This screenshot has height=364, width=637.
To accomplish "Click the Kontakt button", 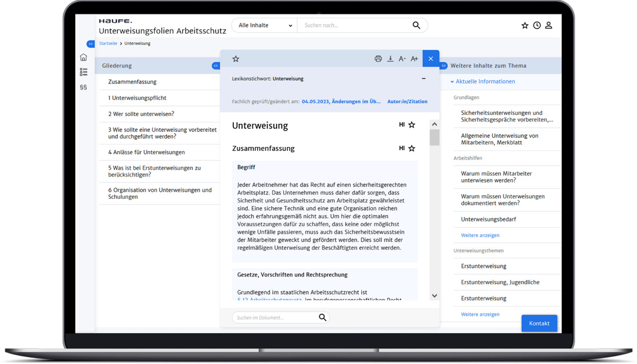I will coord(539,323).
